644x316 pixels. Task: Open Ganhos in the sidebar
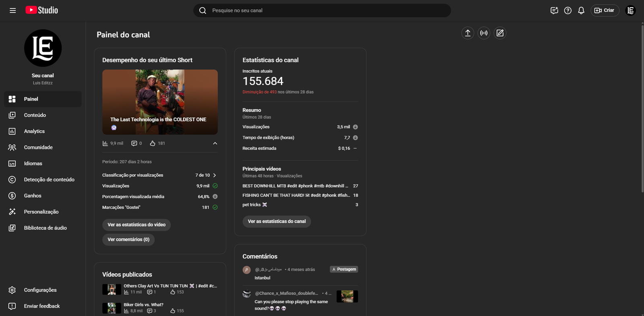point(43,196)
